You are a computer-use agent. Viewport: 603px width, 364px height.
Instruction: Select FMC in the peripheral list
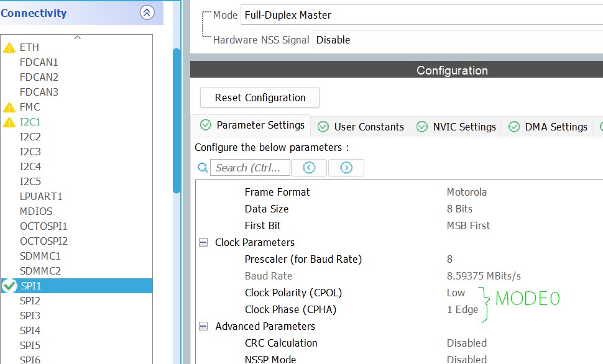coord(30,107)
